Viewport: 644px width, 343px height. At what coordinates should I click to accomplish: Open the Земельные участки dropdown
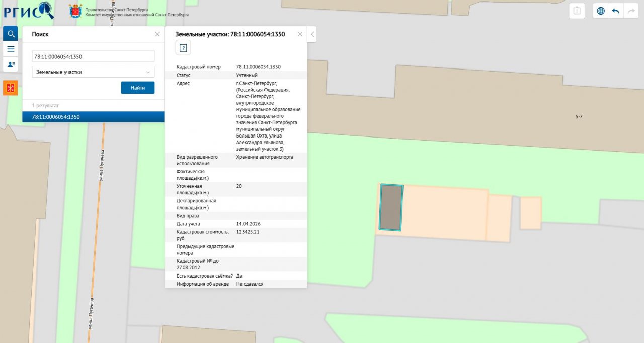pyautogui.click(x=93, y=72)
